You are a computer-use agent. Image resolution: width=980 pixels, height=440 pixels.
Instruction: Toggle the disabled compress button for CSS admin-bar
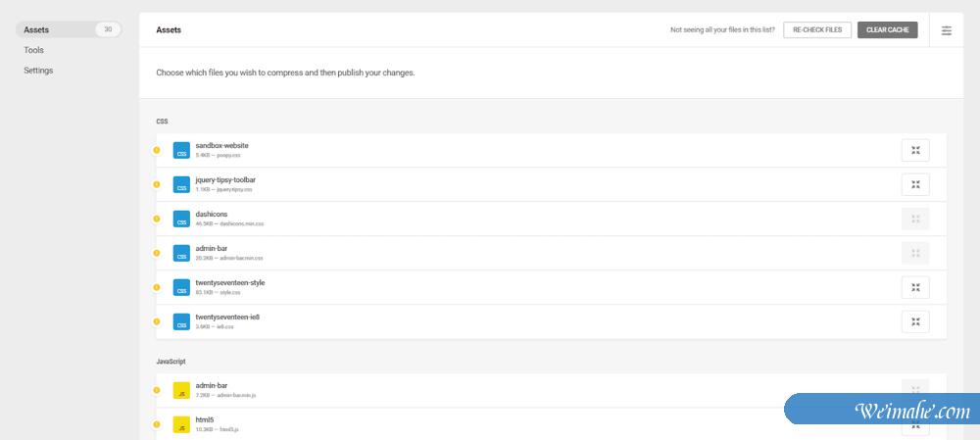(915, 253)
